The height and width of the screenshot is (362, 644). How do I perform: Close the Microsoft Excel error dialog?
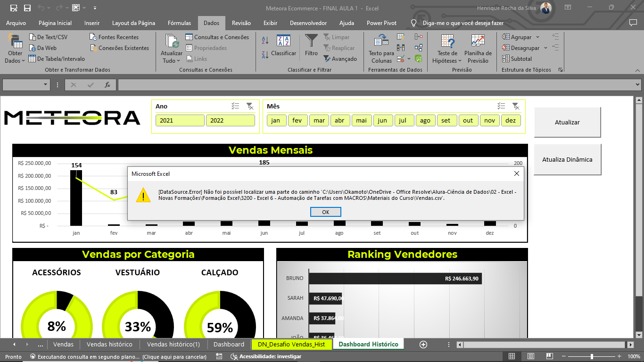(516, 174)
